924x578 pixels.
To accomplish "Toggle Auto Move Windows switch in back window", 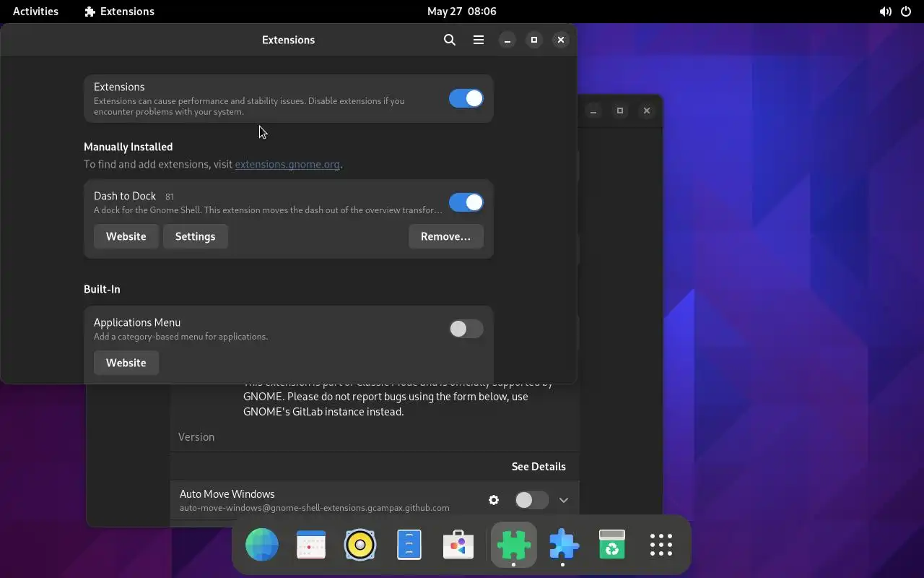I will coord(532,500).
